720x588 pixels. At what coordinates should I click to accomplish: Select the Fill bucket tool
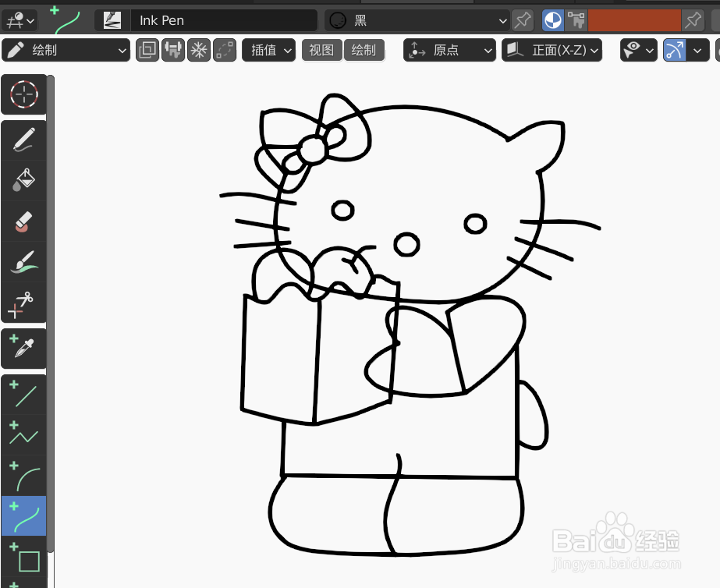pos(23,180)
